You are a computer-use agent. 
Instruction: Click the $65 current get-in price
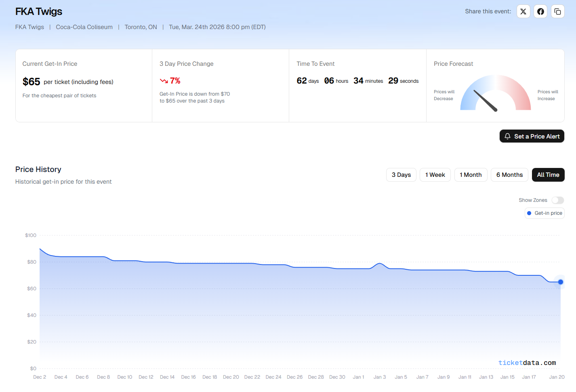pyautogui.click(x=31, y=82)
